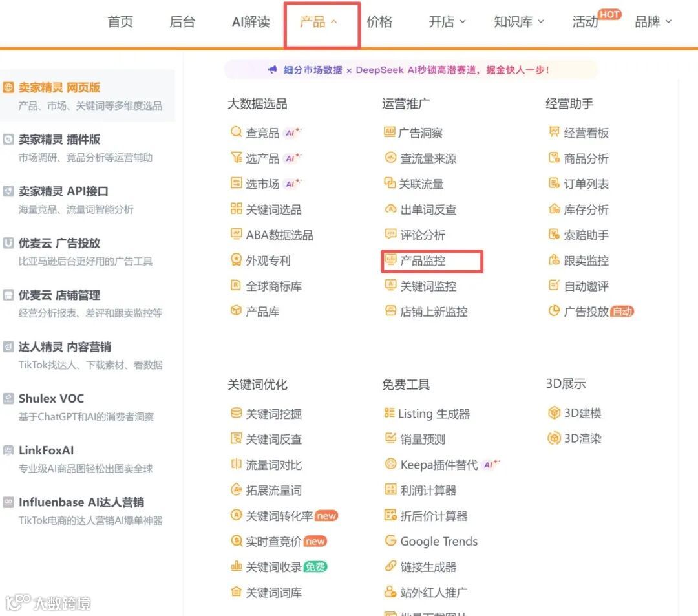The image size is (698, 616).
Task: Open the 价格 nav item
Action: [379, 21]
